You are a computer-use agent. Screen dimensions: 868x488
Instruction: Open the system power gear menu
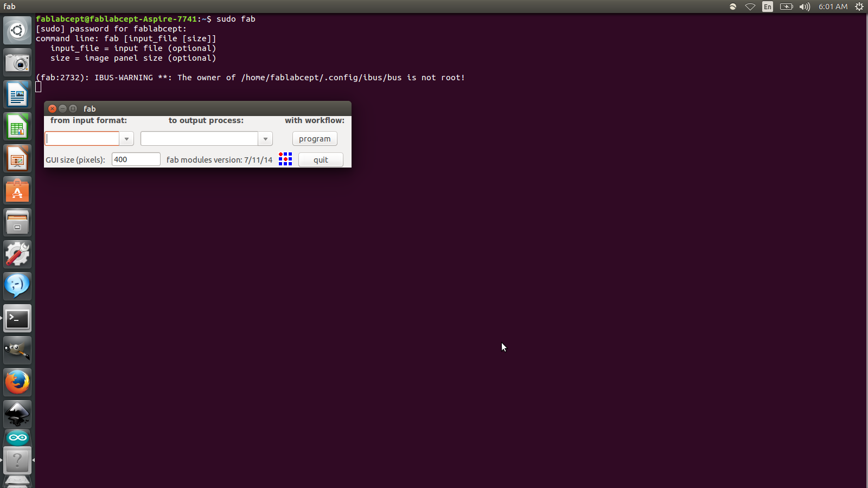pos(859,7)
